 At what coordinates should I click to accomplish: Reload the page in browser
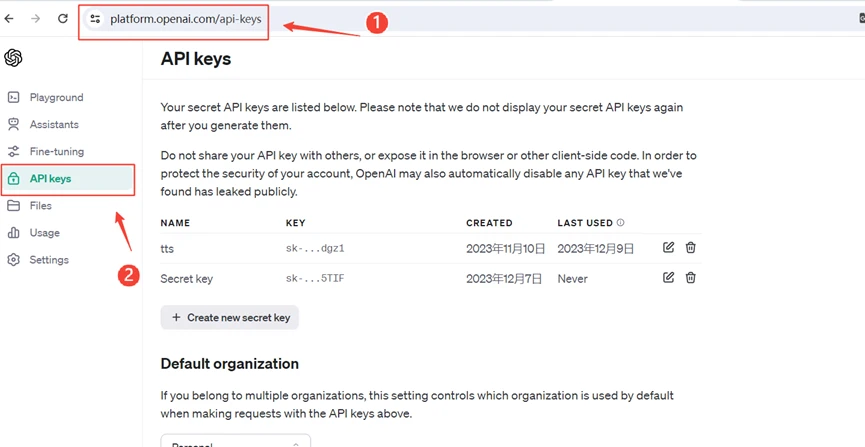(63, 18)
